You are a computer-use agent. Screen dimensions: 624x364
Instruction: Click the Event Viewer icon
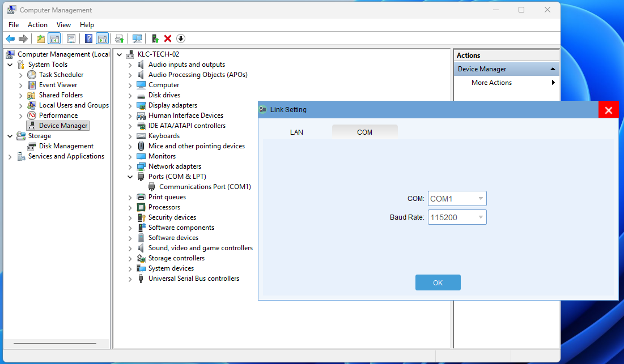(32, 85)
